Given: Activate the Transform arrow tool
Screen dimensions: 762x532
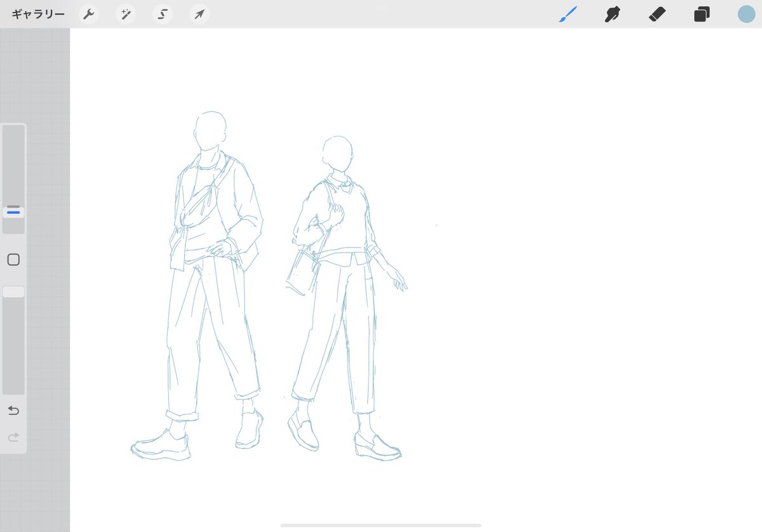Looking at the screenshot, I should (x=200, y=14).
